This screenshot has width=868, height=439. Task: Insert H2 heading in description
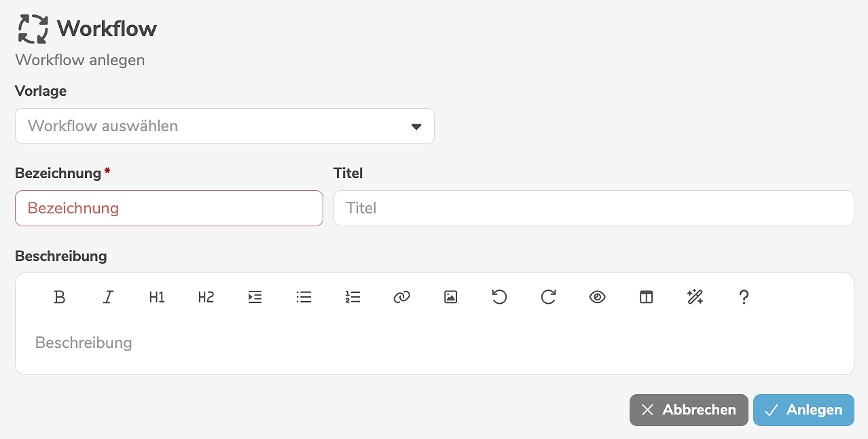tap(206, 297)
